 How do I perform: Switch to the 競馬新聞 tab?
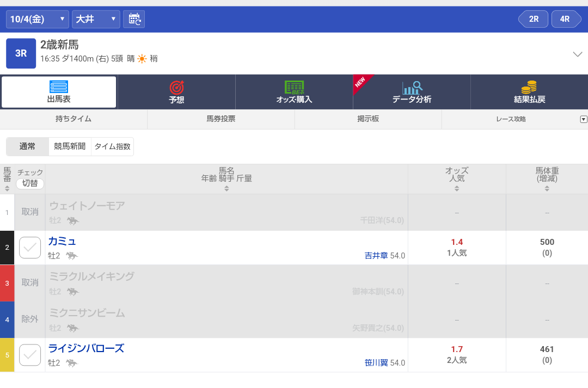(70, 146)
